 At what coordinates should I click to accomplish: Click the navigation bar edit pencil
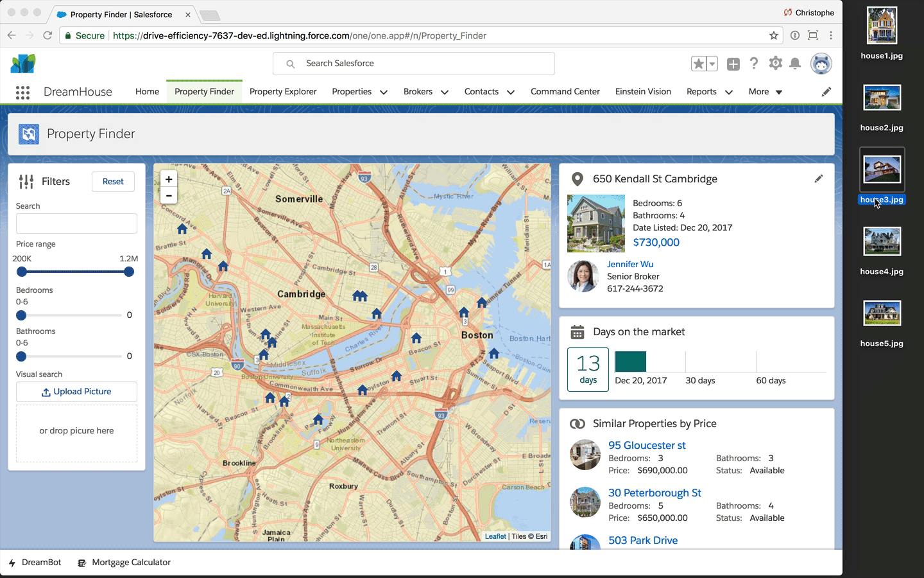(x=826, y=92)
